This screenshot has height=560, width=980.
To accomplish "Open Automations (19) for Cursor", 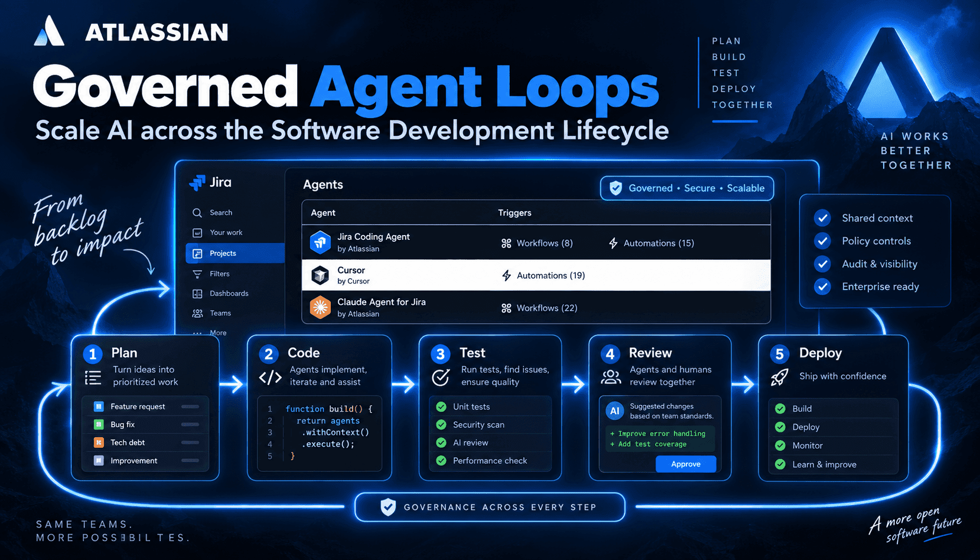I will 543,275.
